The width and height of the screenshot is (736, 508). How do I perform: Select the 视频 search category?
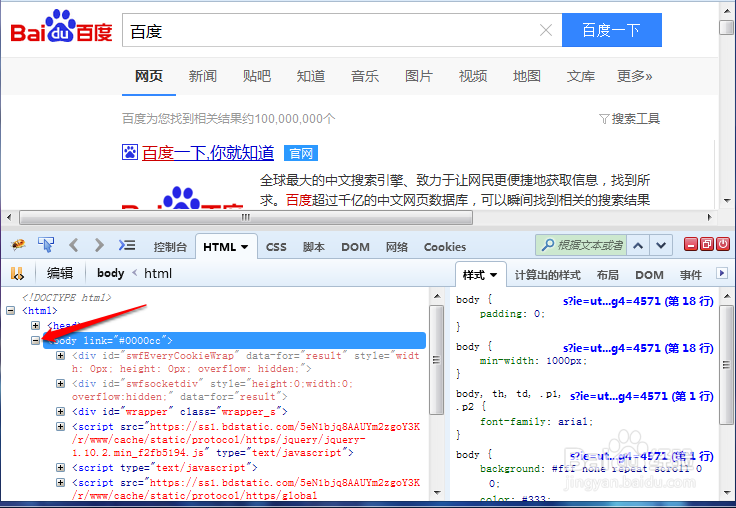pyautogui.click(x=473, y=76)
